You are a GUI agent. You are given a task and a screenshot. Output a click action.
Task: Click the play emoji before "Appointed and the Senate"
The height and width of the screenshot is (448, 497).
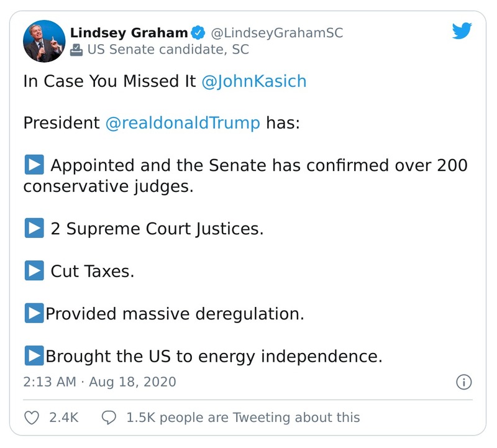click(x=34, y=165)
